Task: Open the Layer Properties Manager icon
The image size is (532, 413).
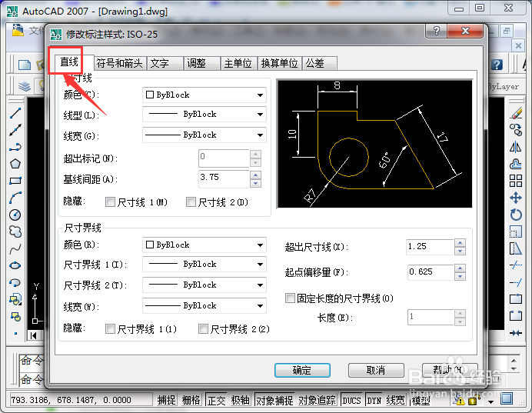Action: 25,86
